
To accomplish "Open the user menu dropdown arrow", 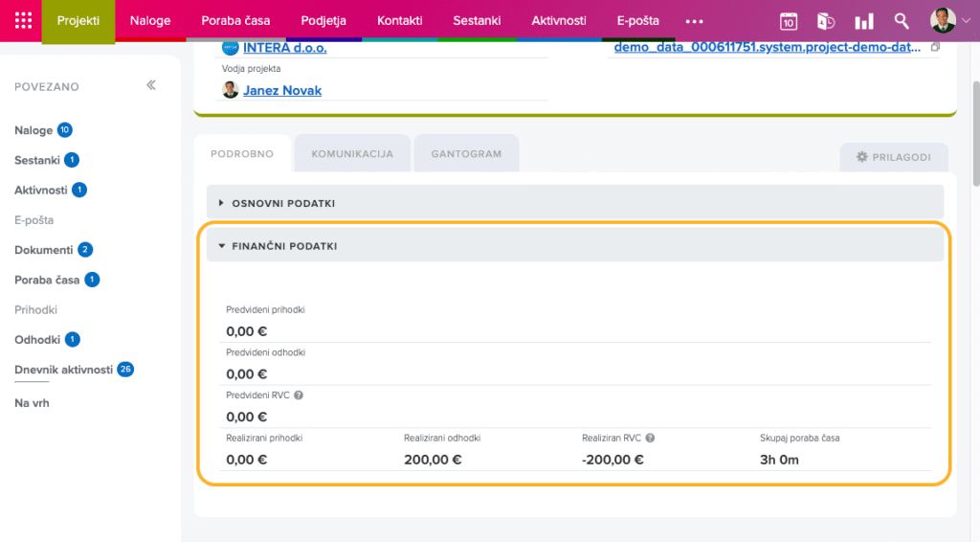I will (965, 21).
